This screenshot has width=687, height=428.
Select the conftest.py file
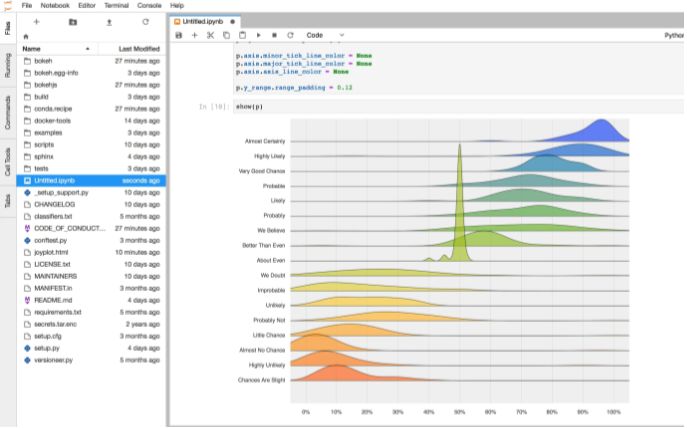[91, 241]
